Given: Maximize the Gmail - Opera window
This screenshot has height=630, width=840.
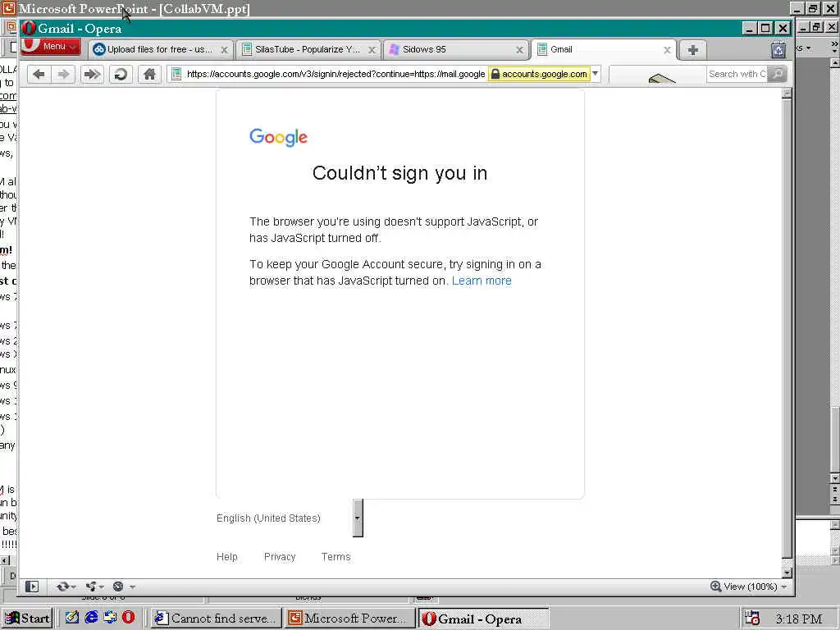Looking at the screenshot, I should [766, 29].
